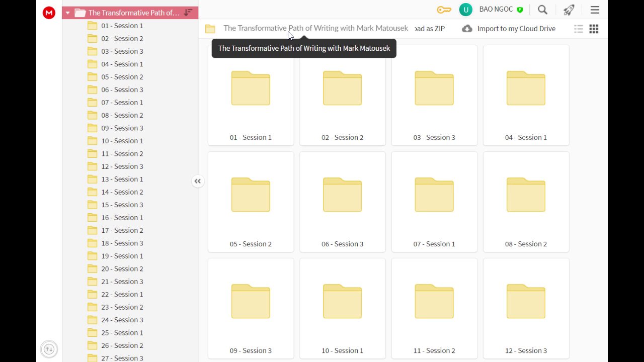Select the 07 - Session 1 grid folder
The image size is (644, 362).
pyautogui.click(x=434, y=202)
